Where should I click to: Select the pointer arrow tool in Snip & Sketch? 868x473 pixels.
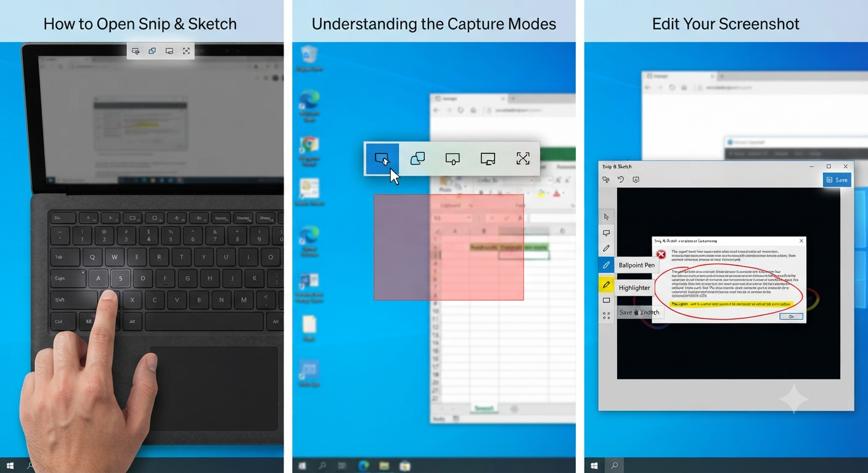pos(607,217)
